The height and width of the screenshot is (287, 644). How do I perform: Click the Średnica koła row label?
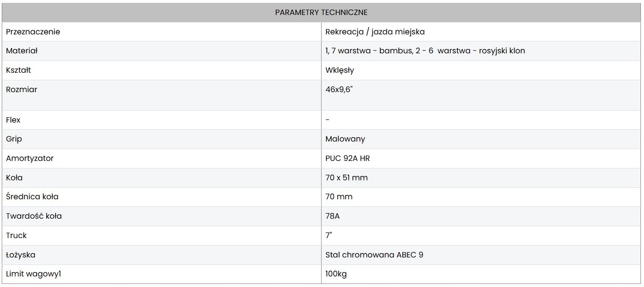point(32,197)
